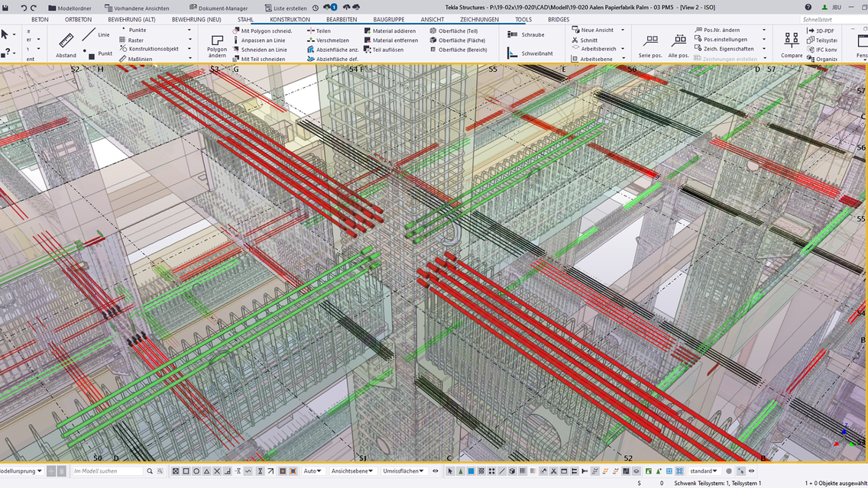Select Material entfernen command
This screenshot has height=488, width=868.
coord(390,40)
